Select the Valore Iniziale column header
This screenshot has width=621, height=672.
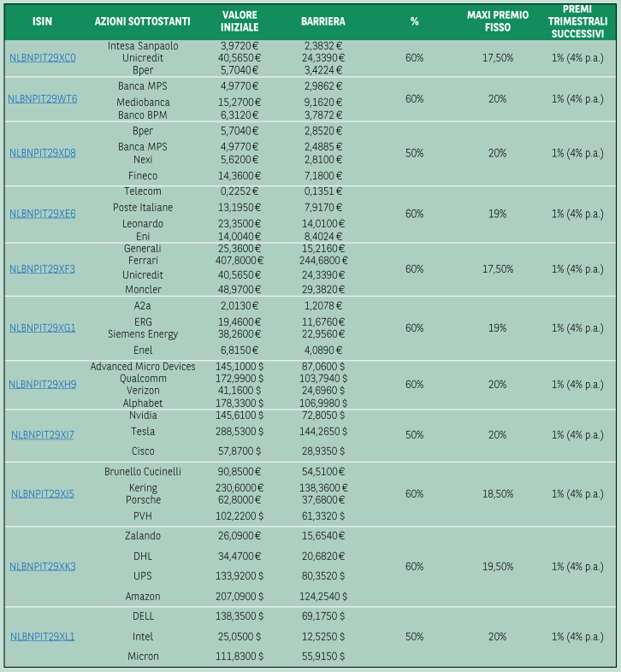click(x=240, y=21)
